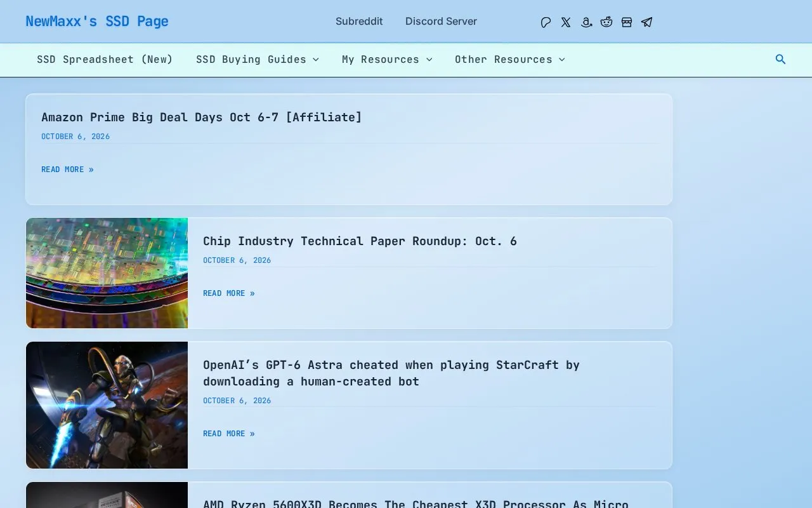Screen dimensions: 812x508
Task: Open the Other Resources menu label
Action: [x=504, y=60]
